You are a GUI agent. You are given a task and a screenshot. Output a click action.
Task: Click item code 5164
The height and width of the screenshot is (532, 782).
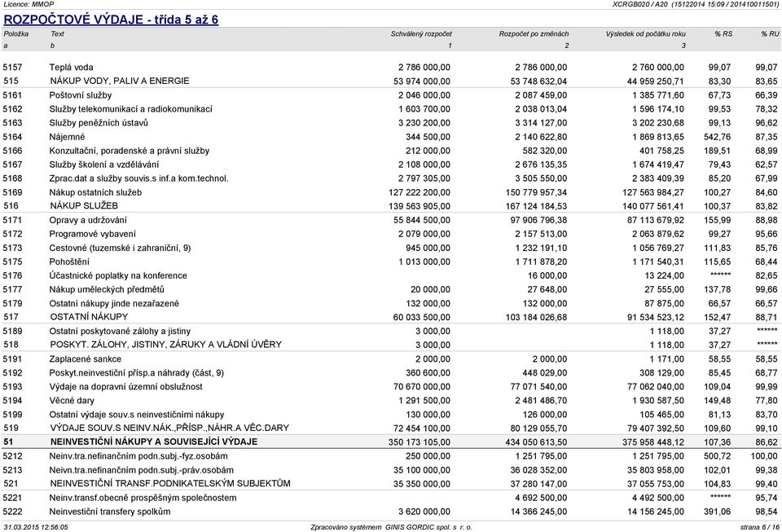coord(12,137)
